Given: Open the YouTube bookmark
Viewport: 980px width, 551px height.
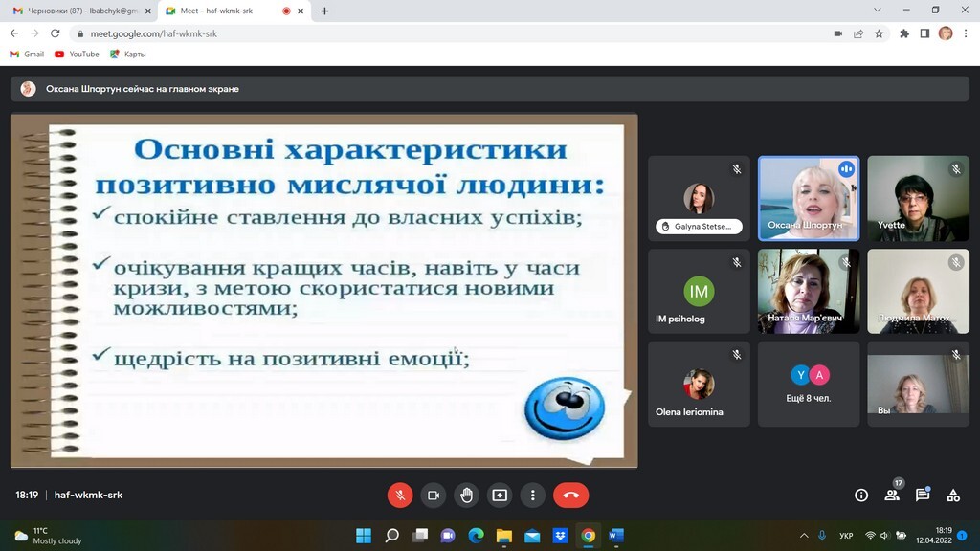Looking at the screenshot, I should (77, 55).
